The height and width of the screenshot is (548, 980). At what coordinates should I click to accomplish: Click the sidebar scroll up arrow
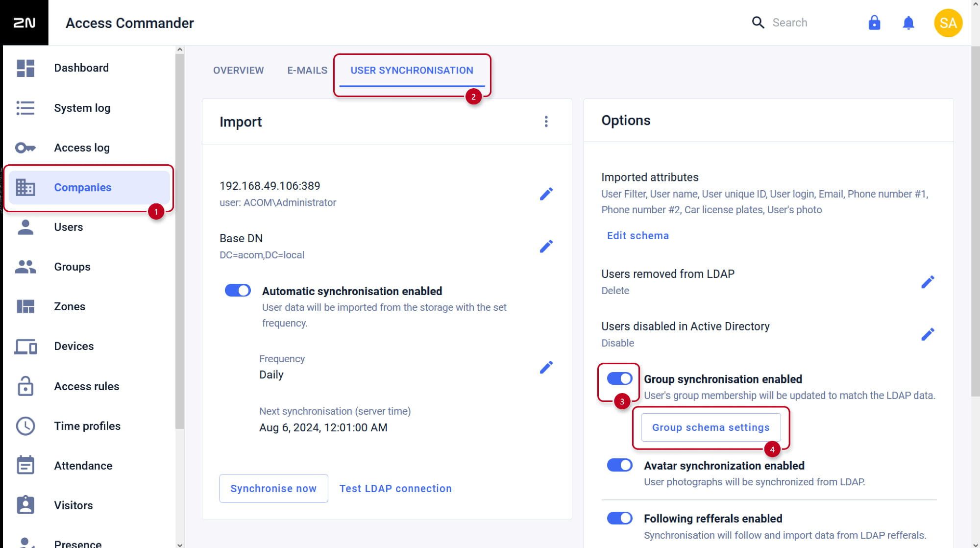click(180, 50)
